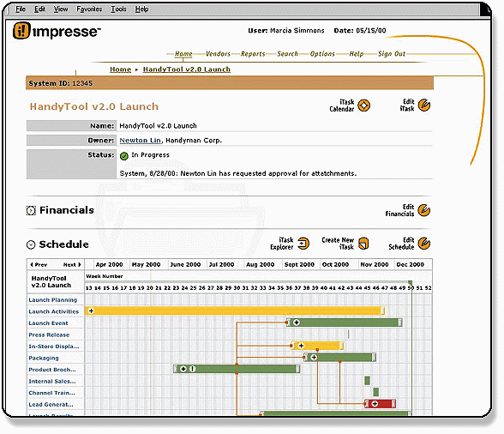Open the Internal Sales... task

click(x=52, y=381)
